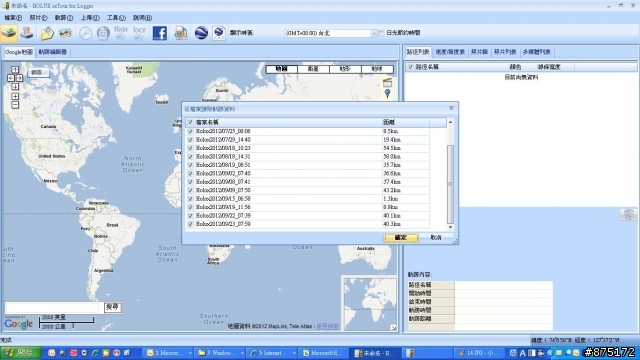Switch to the Google地圖 tab

pos(19,52)
